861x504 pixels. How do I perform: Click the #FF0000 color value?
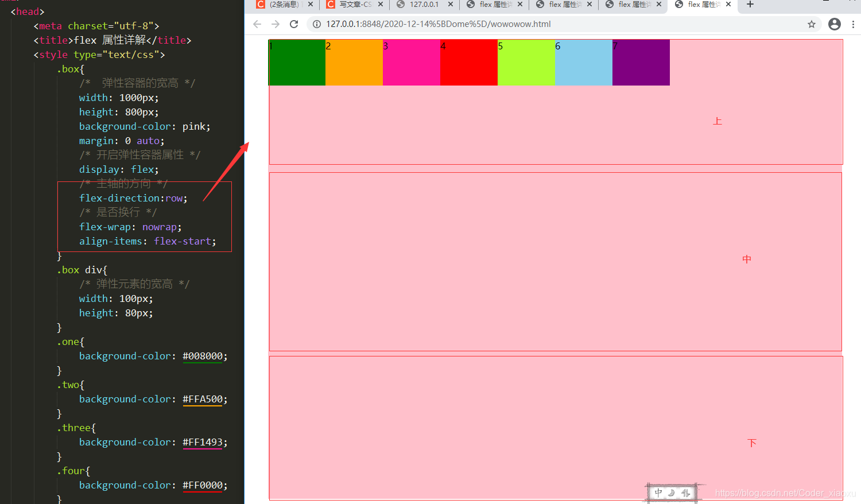coord(203,485)
